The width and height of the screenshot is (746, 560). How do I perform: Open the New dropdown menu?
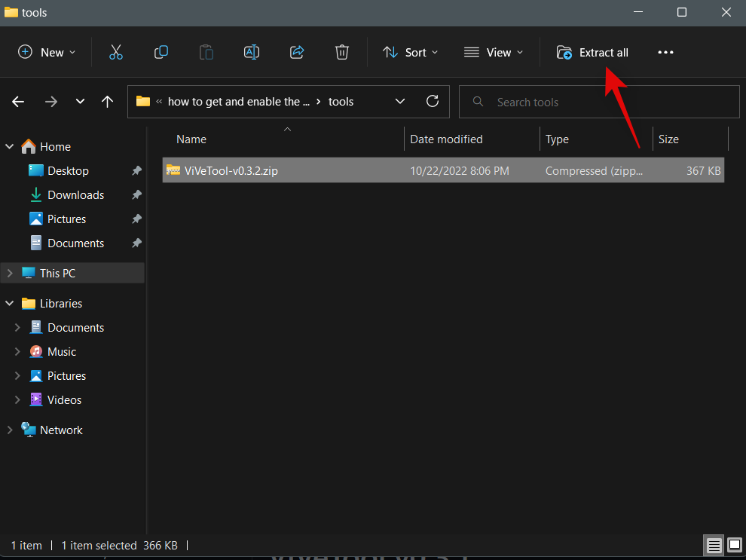pos(47,52)
